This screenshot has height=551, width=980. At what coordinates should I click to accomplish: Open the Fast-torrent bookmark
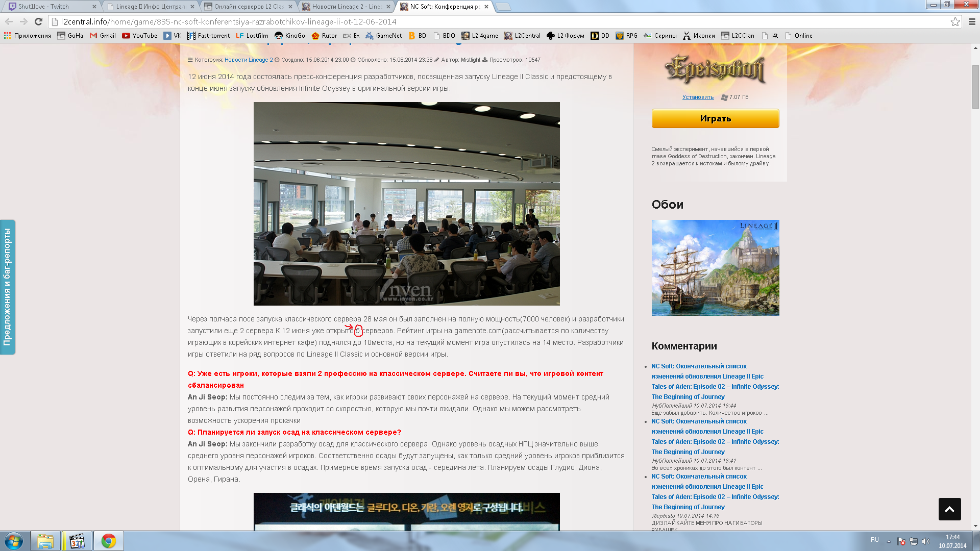click(208, 36)
